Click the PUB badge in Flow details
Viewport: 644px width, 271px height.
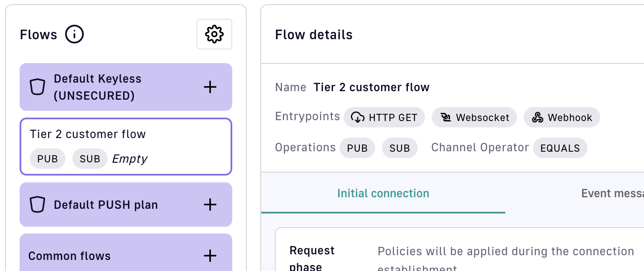[357, 148]
